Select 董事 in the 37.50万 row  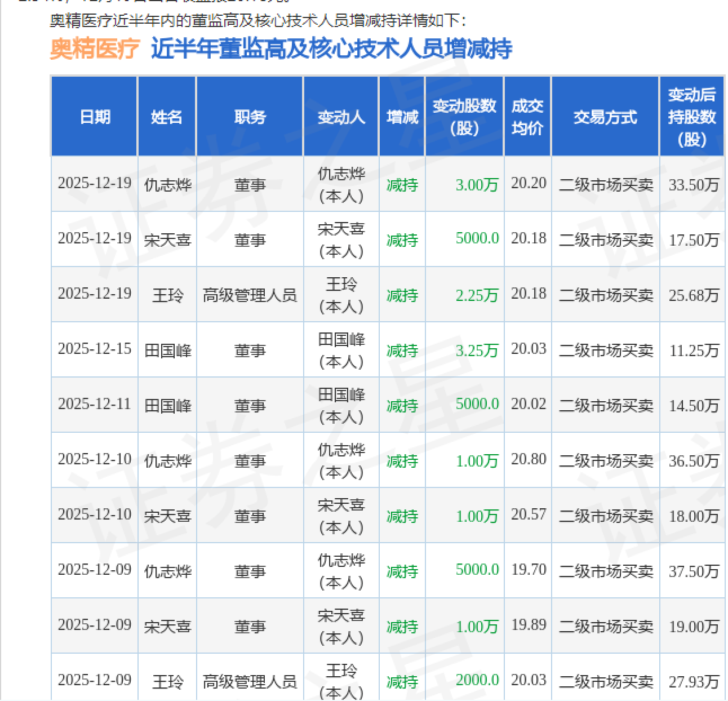coord(250,571)
